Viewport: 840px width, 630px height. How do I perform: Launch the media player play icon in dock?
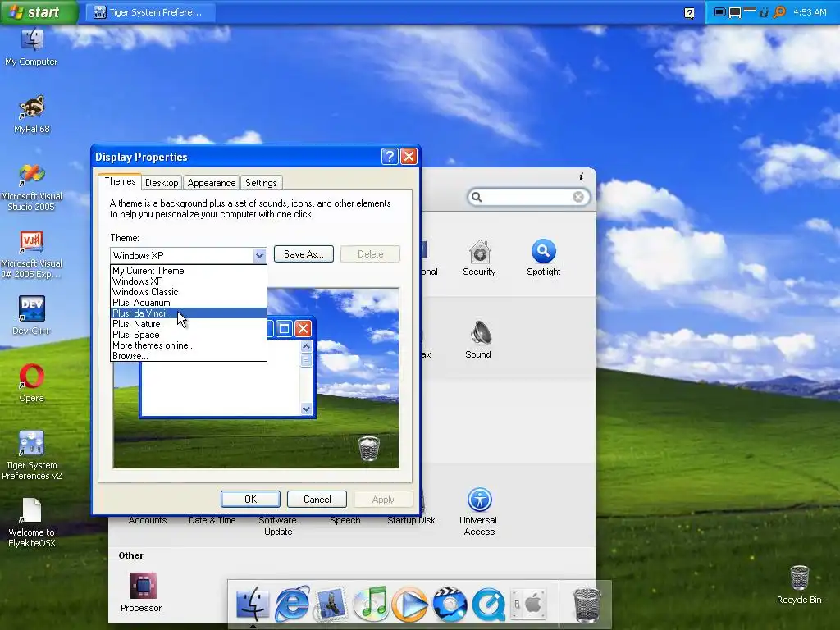[x=410, y=604]
